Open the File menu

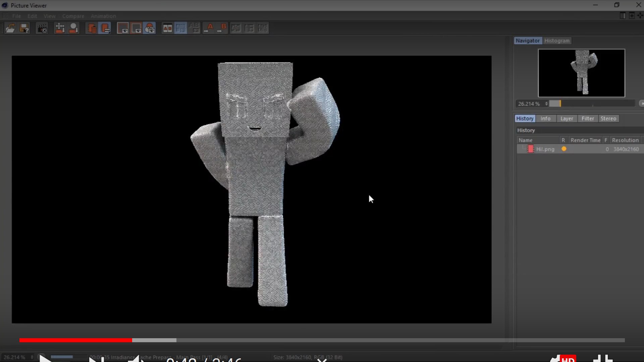click(16, 16)
